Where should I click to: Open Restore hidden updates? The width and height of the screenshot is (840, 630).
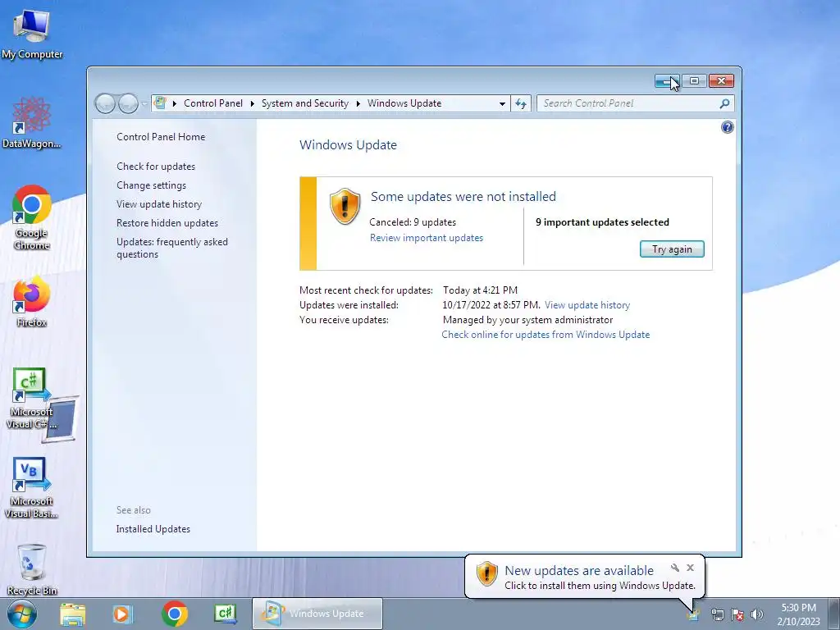pos(167,223)
